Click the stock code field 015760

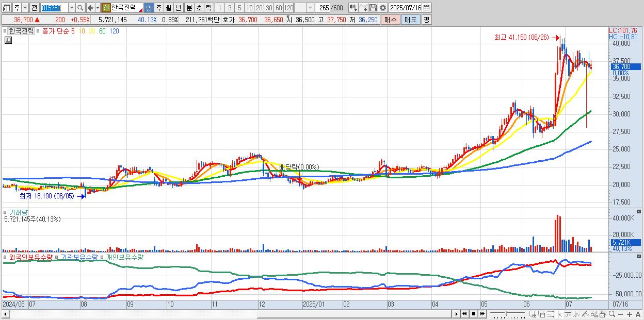coord(54,8)
